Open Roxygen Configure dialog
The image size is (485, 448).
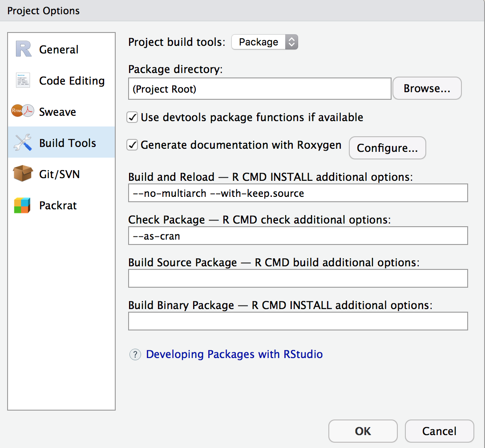point(387,148)
